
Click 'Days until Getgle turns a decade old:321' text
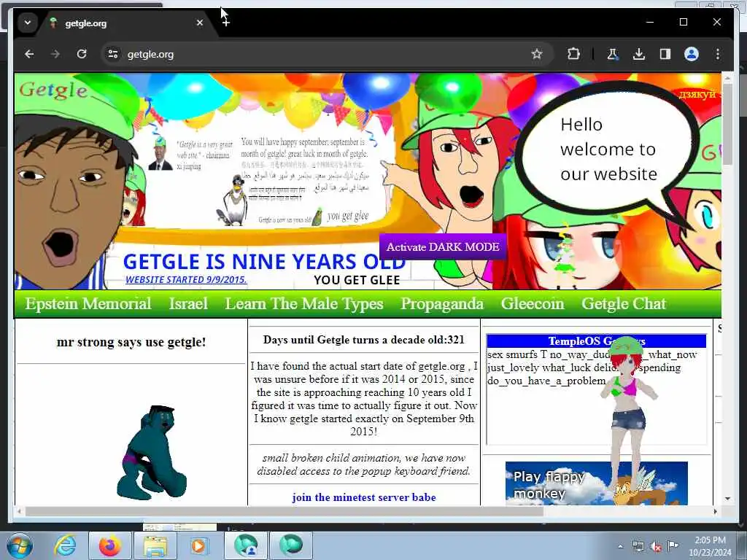point(363,340)
